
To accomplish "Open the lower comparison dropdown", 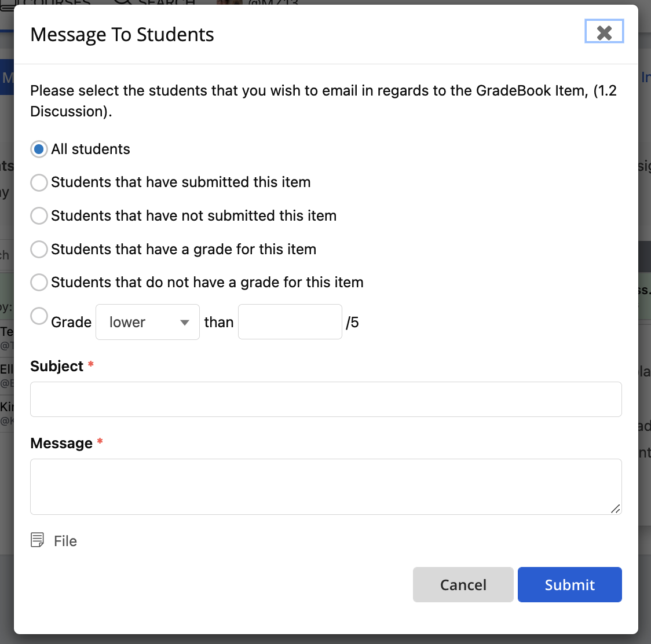I will coord(147,322).
